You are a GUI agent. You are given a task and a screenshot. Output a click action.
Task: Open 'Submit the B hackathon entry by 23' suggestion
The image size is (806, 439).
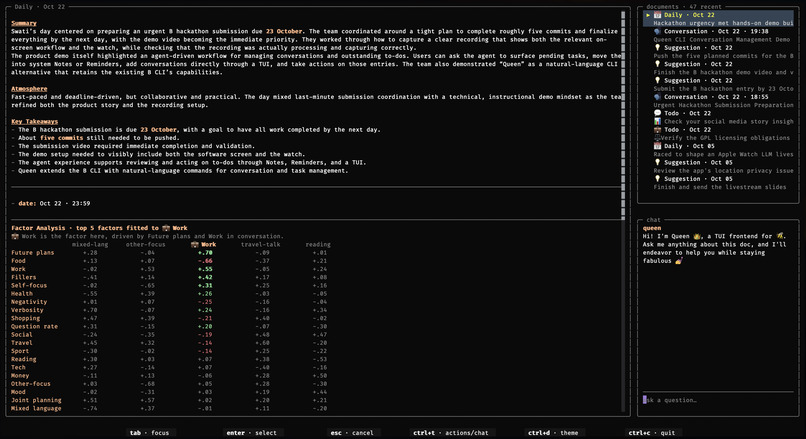coord(723,89)
